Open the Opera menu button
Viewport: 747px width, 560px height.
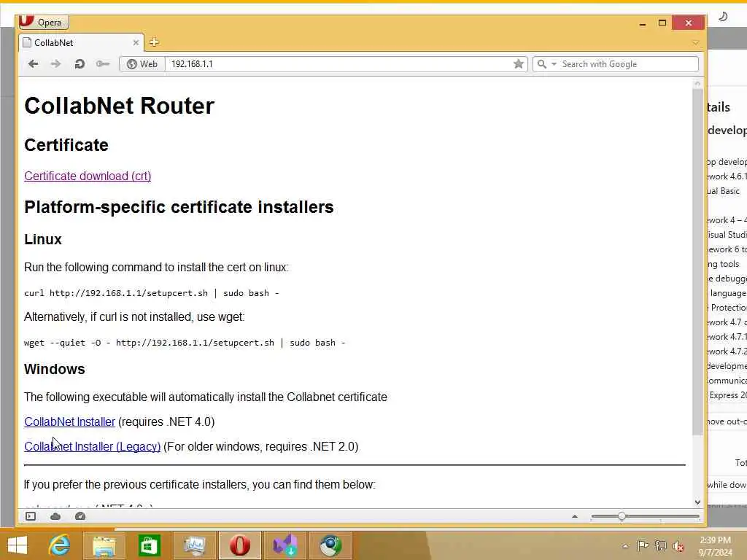(43, 22)
